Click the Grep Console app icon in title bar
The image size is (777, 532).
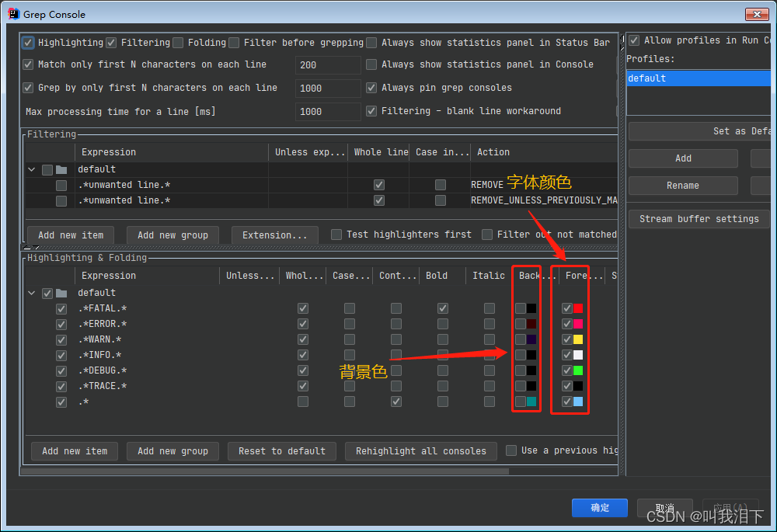(x=14, y=14)
